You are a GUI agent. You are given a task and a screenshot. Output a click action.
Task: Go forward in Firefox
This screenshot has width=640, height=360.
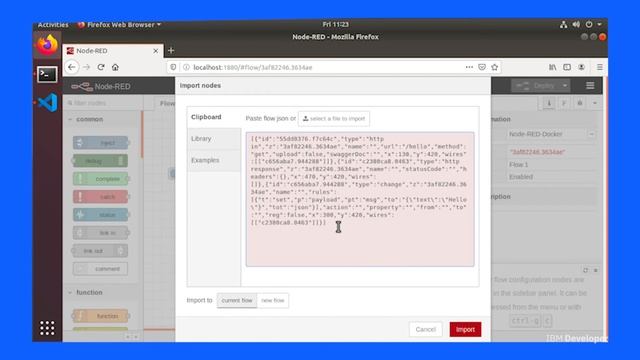[x=87, y=67]
